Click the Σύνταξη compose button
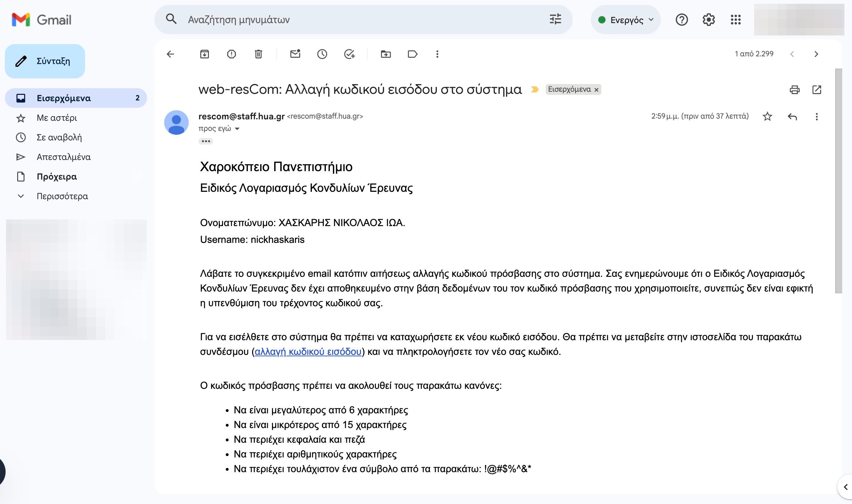Screen dimensions: 852x504 [45, 61]
